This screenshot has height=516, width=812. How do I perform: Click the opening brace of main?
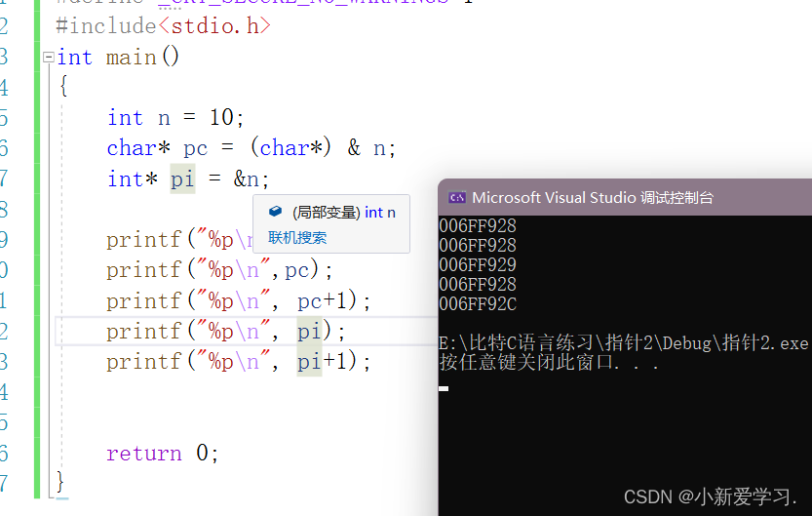tap(63, 86)
